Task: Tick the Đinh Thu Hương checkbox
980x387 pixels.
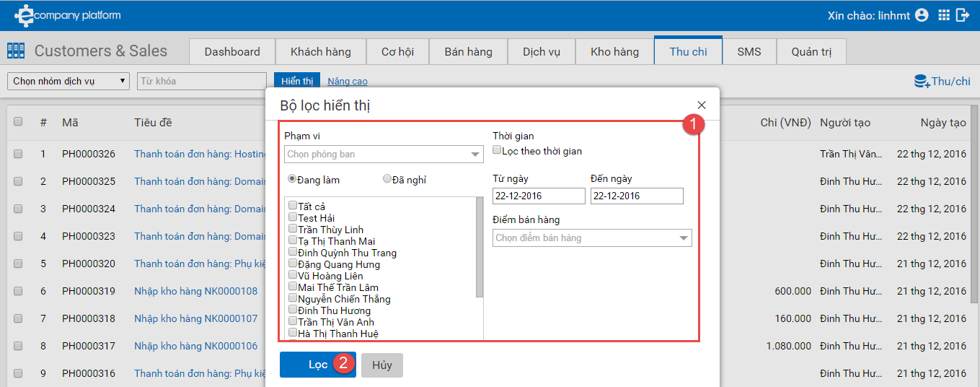Action: pyautogui.click(x=293, y=310)
